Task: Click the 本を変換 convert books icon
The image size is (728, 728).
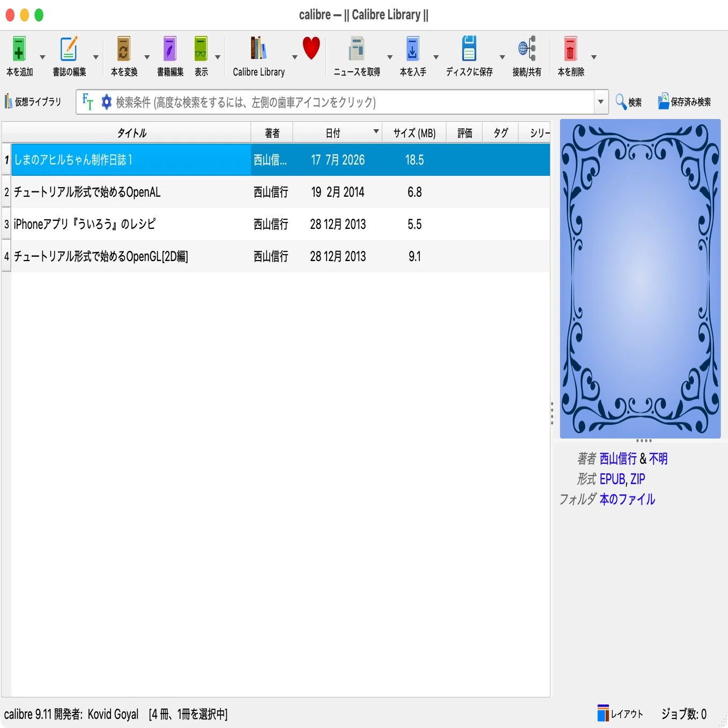Action: pos(124,49)
